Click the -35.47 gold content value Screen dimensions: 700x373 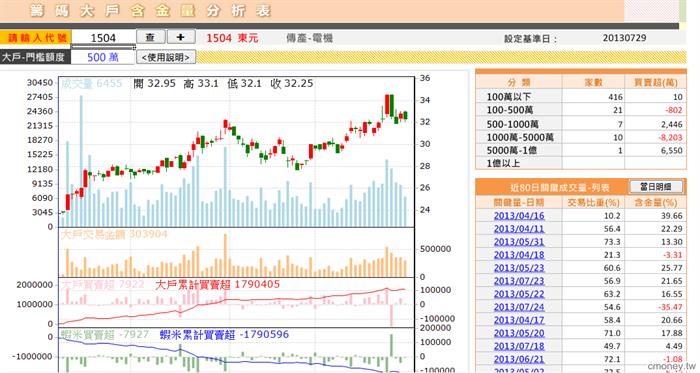[670, 307]
